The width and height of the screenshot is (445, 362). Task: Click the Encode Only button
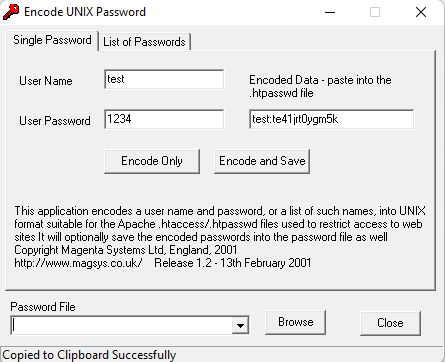[152, 161]
